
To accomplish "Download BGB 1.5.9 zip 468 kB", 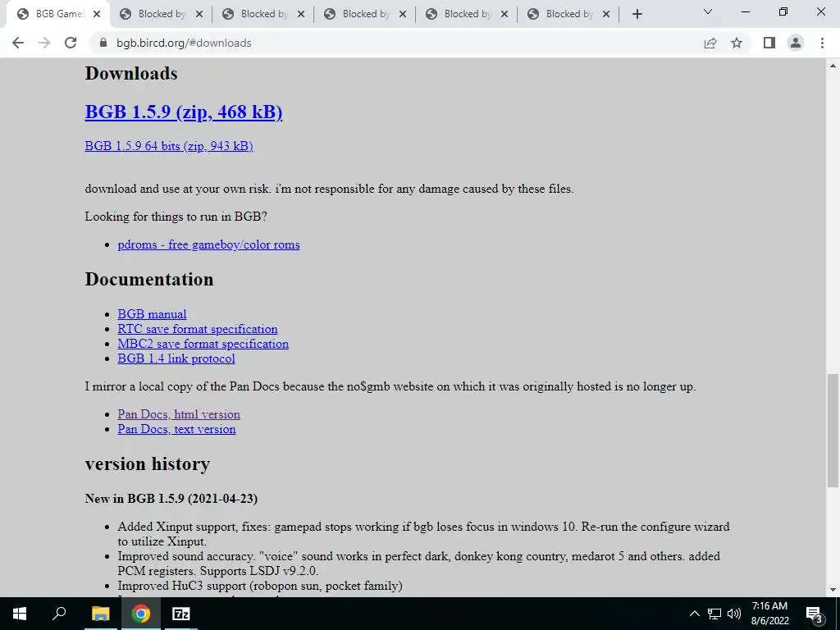I will pos(184,112).
